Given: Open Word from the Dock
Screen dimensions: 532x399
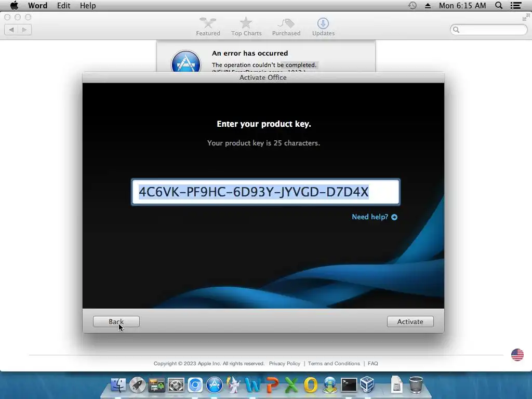Looking at the screenshot, I should [253, 385].
